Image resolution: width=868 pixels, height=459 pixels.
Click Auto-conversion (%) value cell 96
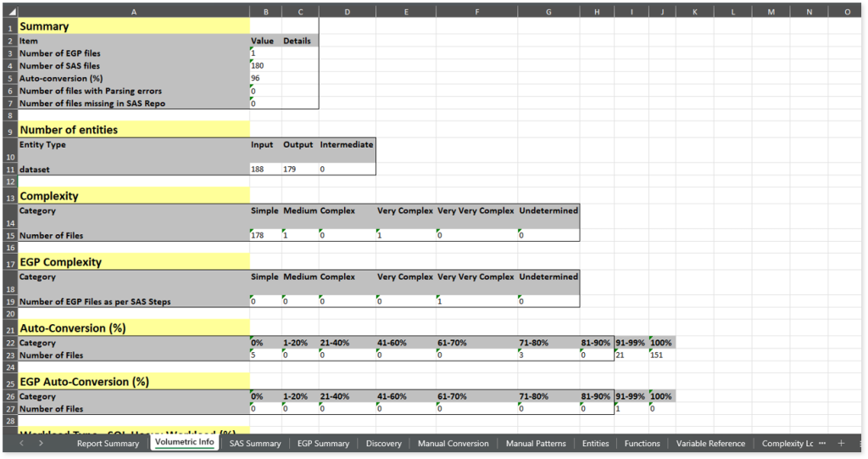click(x=264, y=78)
